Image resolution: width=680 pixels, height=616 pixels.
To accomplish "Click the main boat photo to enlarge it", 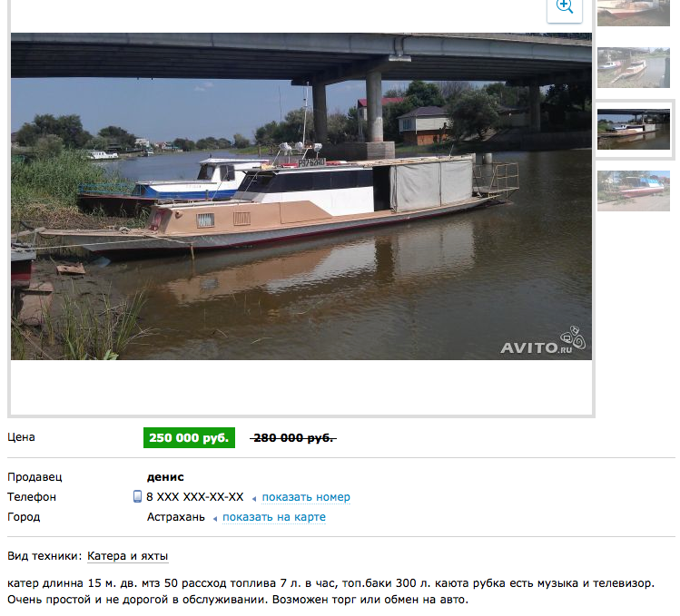I will [301, 196].
